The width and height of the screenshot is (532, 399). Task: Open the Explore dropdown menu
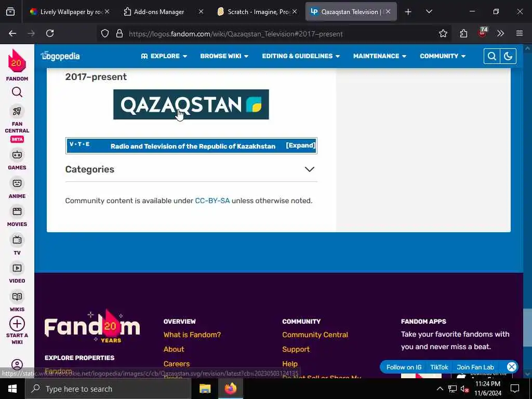(x=164, y=56)
